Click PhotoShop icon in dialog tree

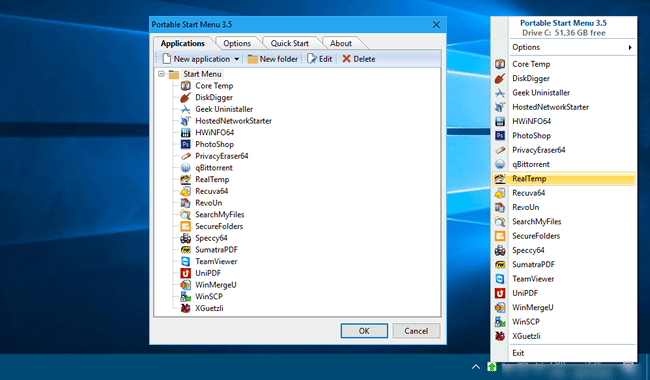pos(185,144)
